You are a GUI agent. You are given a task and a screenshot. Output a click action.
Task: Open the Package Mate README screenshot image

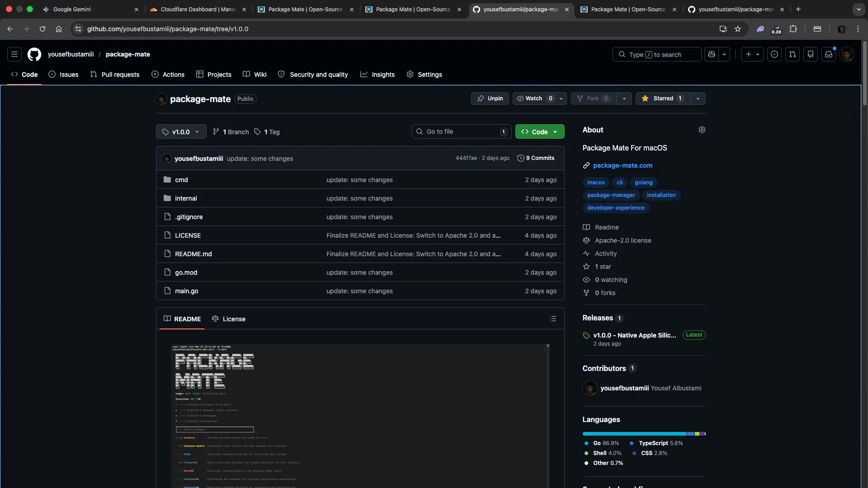click(x=360, y=416)
